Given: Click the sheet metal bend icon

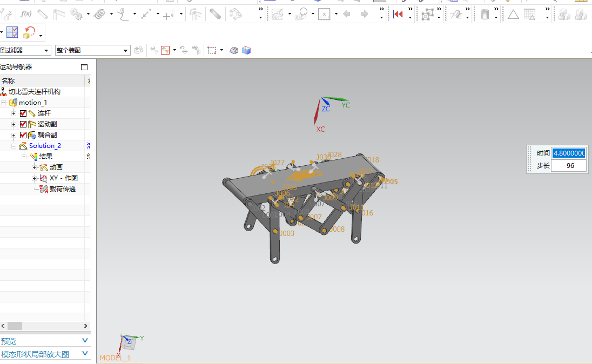Looking at the screenshot, I should coord(456,15).
